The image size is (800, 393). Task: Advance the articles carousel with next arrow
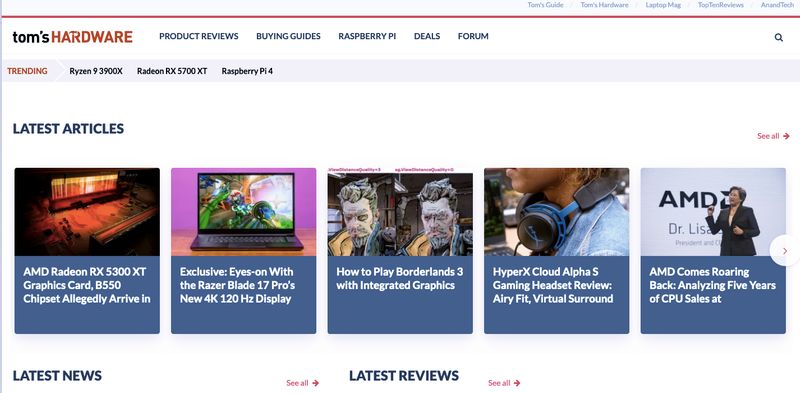click(x=785, y=250)
